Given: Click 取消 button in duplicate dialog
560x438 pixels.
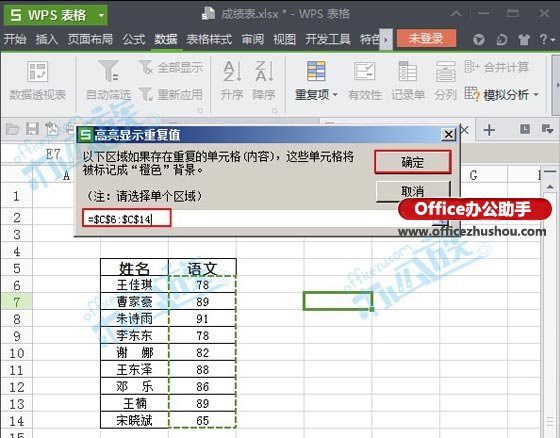Looking at the screenshot, I should point(412,191).
